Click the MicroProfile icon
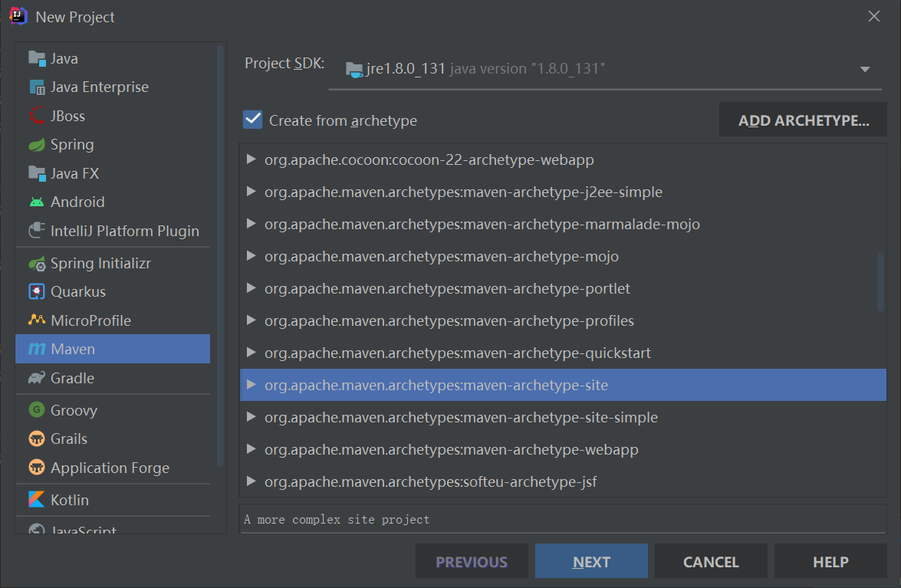The image size is (901, 588). [x=37, y=320]
